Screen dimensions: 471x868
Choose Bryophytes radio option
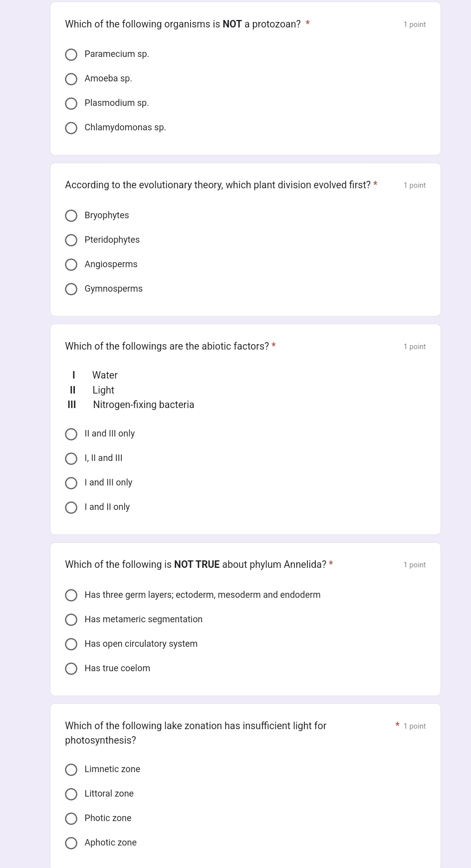(71, 216)
